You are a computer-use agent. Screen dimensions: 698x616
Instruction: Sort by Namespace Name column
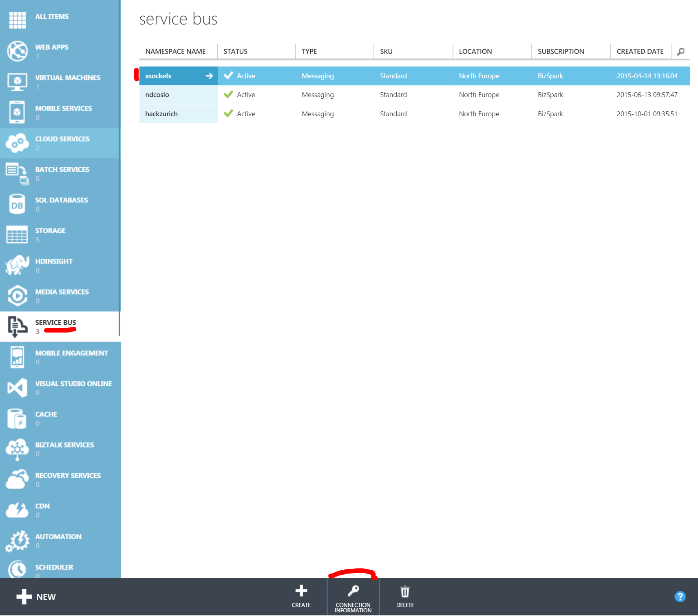175,51
